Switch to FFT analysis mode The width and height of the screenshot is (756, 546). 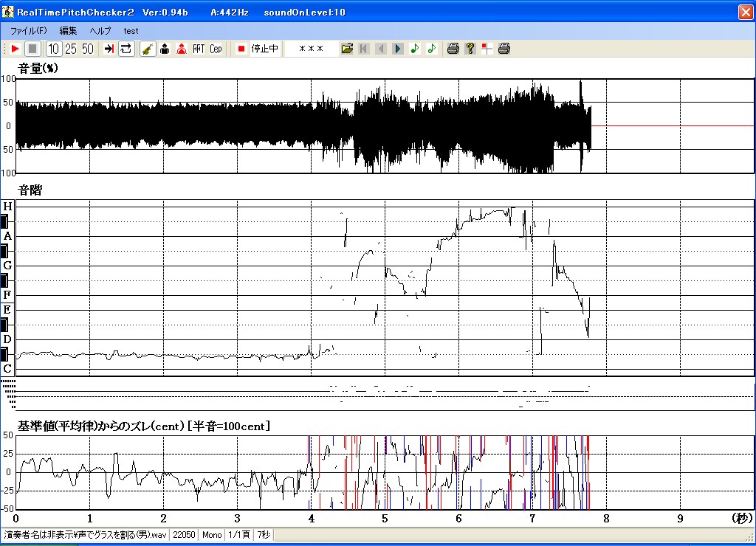tap(199, 49)
